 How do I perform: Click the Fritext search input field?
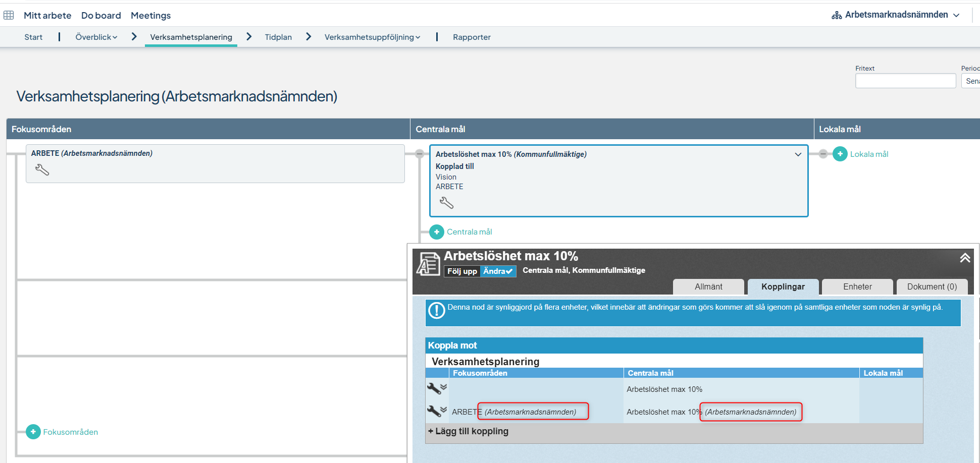(905, 81)
